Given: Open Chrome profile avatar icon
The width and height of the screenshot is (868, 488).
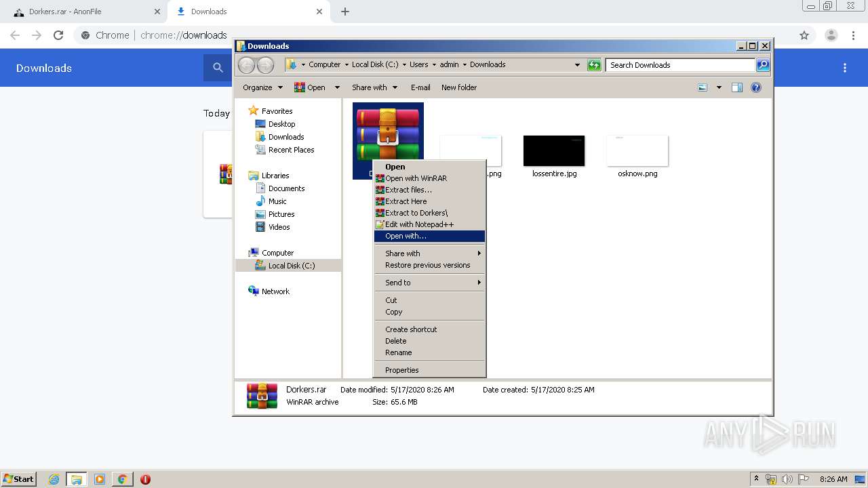Looking at the screenshot, I should 831,35.
